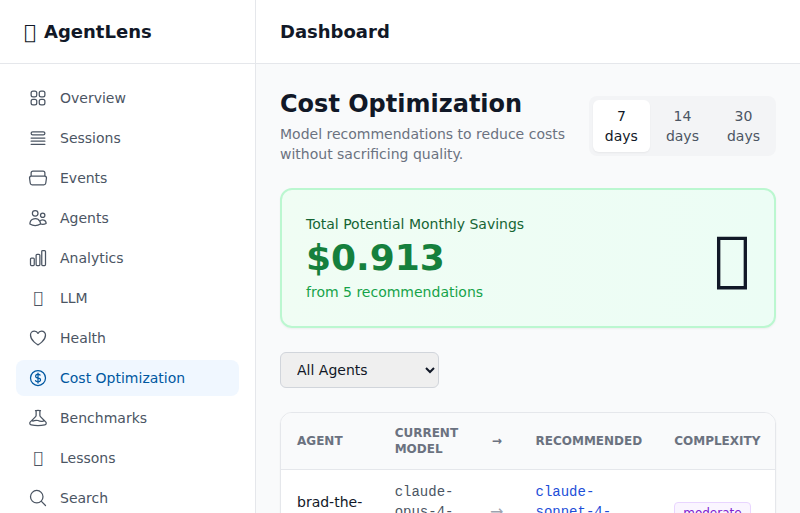The width and height of the screenshot is (800, 513).
Task: Click the Cost Optimization dollar icon
Action: (x=38, y=378)
